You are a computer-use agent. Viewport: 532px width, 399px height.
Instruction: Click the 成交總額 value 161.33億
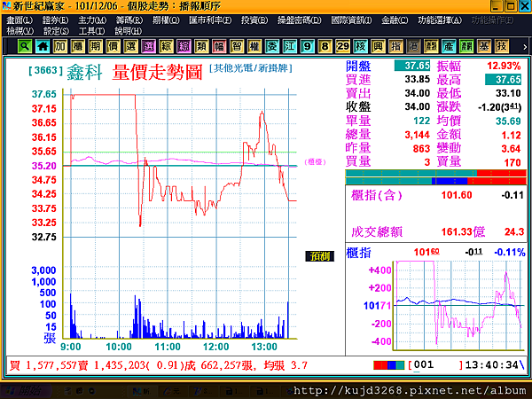pyautogui.click(x=463, y=231)
